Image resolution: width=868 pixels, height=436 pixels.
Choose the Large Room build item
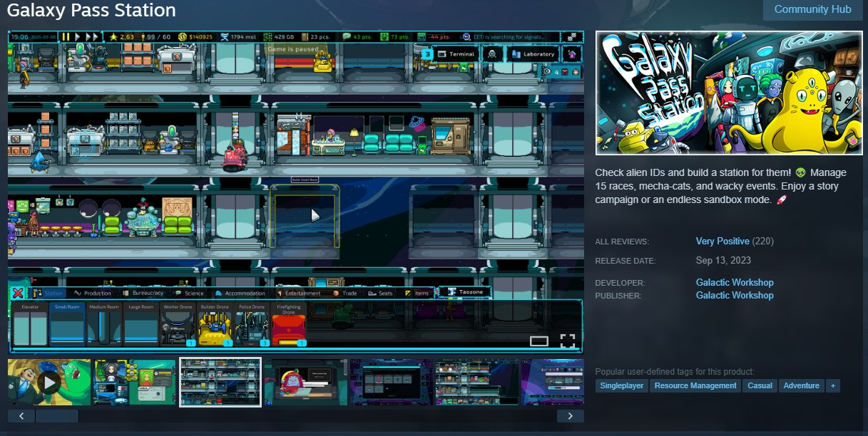[141, 325]
